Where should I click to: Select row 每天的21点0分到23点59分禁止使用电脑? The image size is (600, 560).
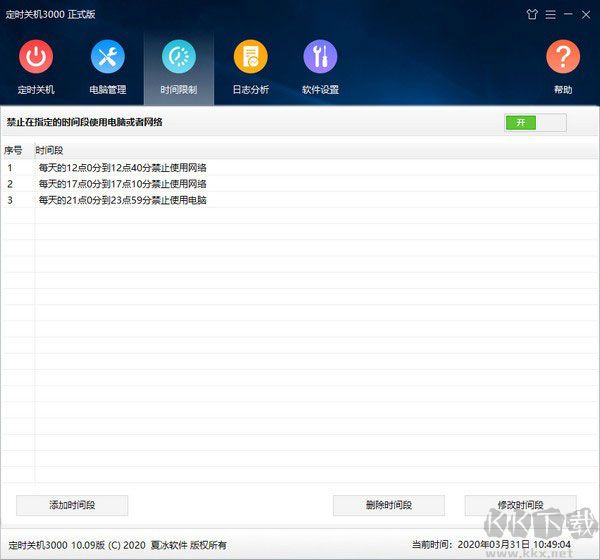click(x=300, y=200)
